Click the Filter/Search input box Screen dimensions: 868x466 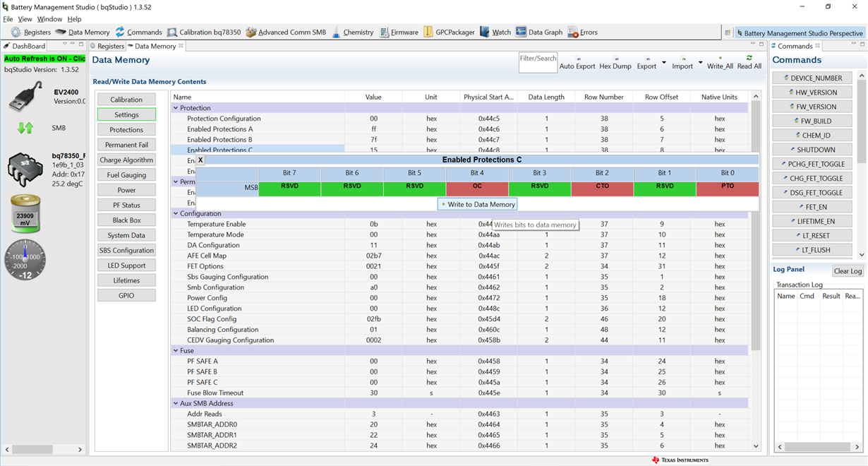(x=538, y=63)
